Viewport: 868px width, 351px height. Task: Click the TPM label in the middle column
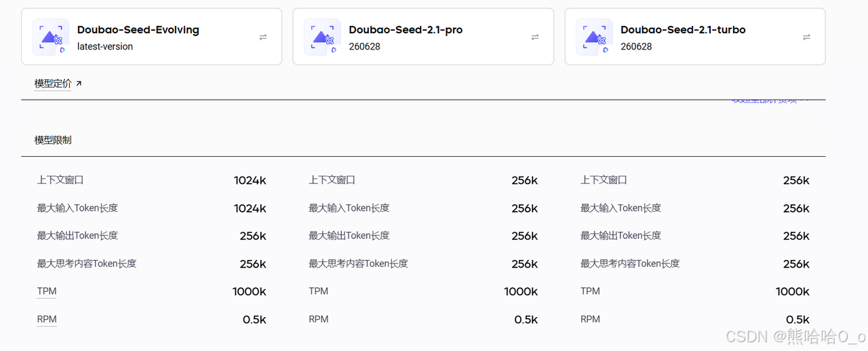click(x=319, y=291)
